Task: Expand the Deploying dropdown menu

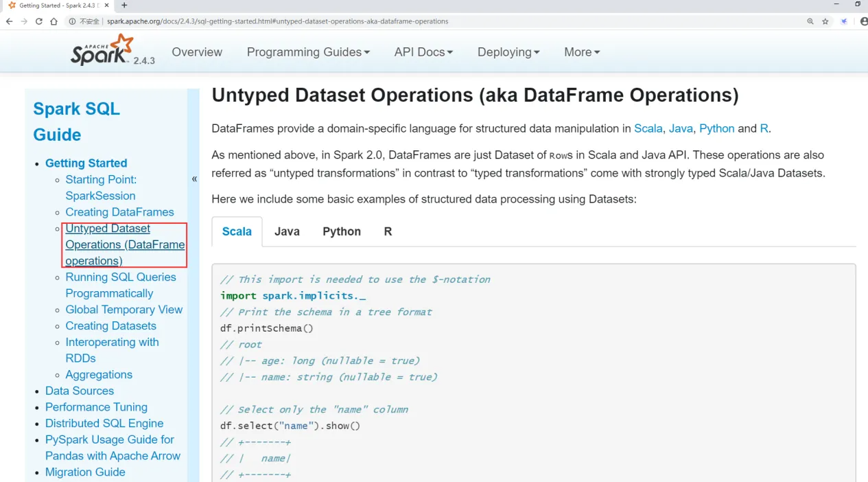Action: coord(508,52)
